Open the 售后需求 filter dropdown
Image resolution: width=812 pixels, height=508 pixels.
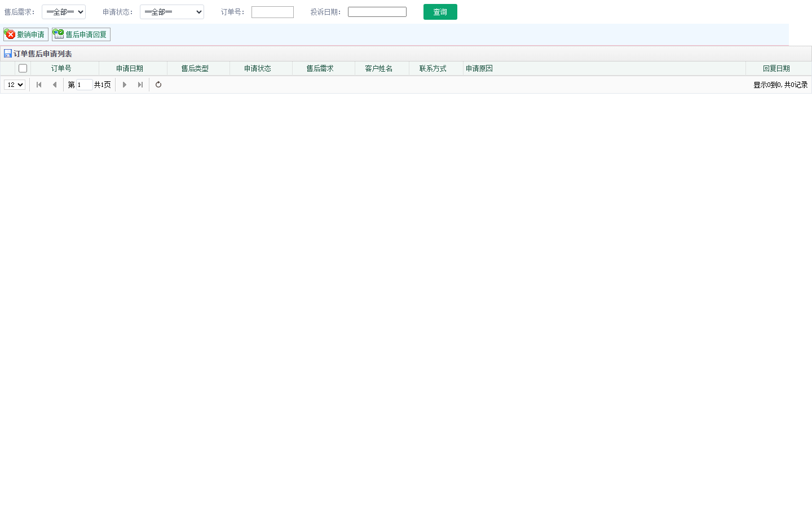tap(64, 12)
